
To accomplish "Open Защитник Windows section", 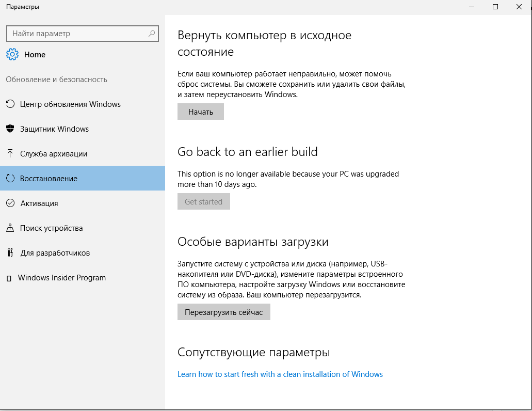I will pos(83,129).
